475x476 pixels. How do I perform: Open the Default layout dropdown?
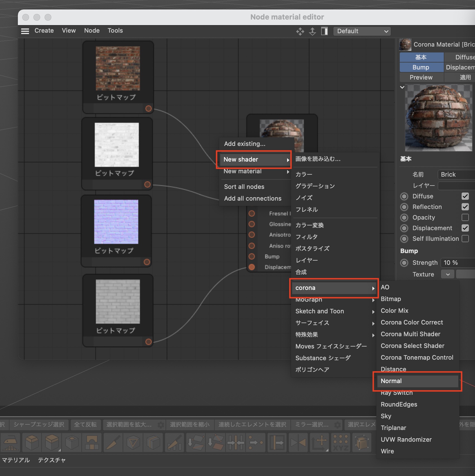coord(362,31)
